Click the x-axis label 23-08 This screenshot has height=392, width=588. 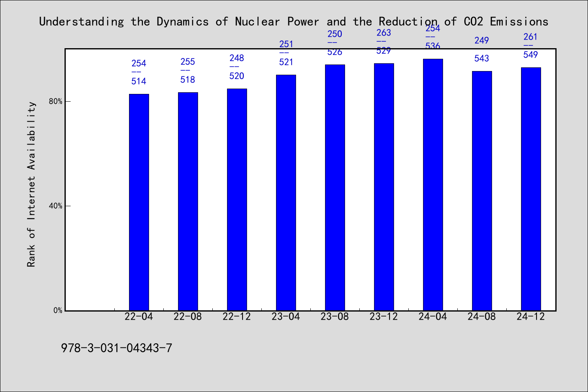335,317
